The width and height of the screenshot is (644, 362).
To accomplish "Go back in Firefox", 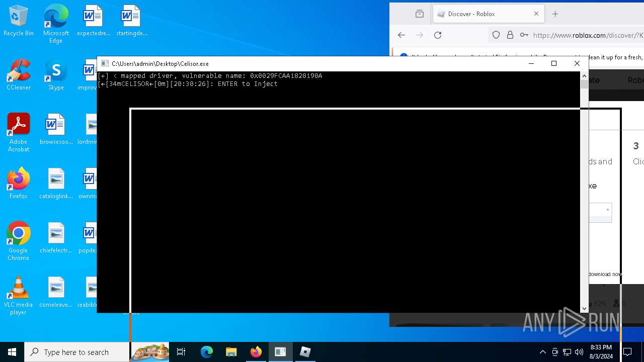I will click(401, 35).
